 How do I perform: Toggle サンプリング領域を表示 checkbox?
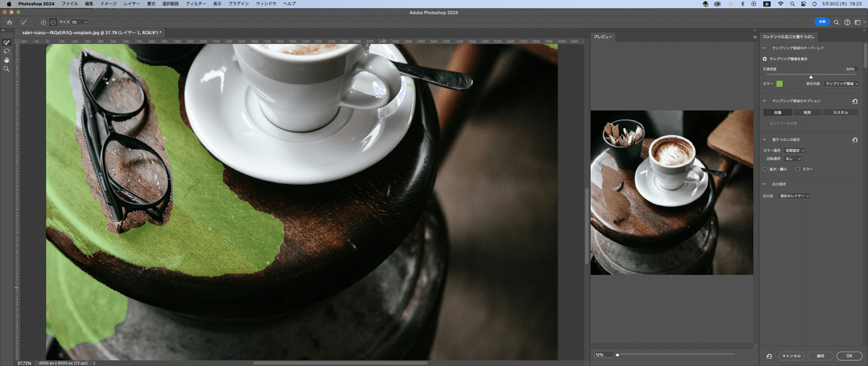[x=765, y=59]
